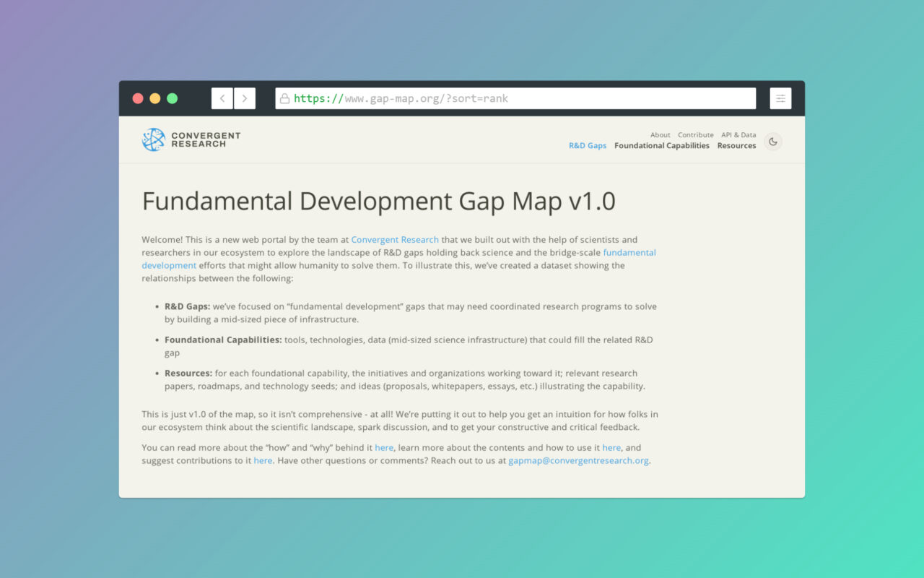The image size is (924, 578).
Task: Open the first 'here' link about the how and why
Action: (384, 447)
